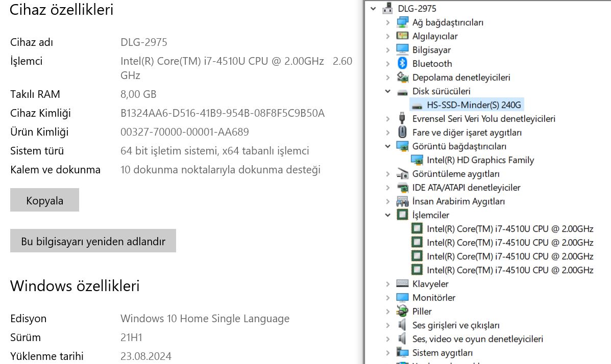Click the Sistem aygıtları folder icon
Viewport: 611px width, 364px height.
click(x=402, y=352)
